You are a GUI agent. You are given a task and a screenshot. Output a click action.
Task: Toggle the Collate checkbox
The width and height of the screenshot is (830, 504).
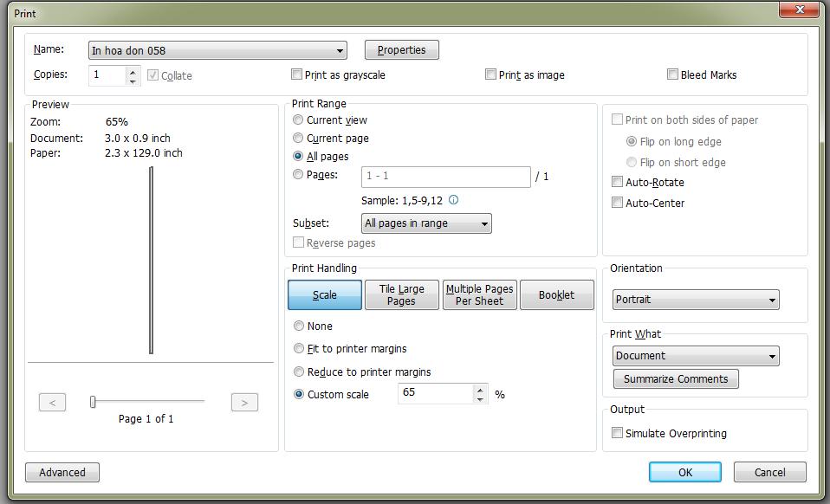[x=153, y=75]
